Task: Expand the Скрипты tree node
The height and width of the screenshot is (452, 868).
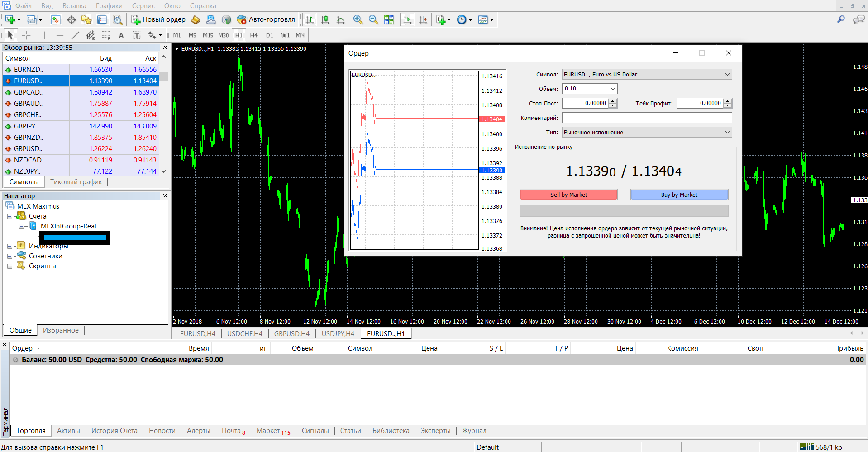Action: pos(10,266)
